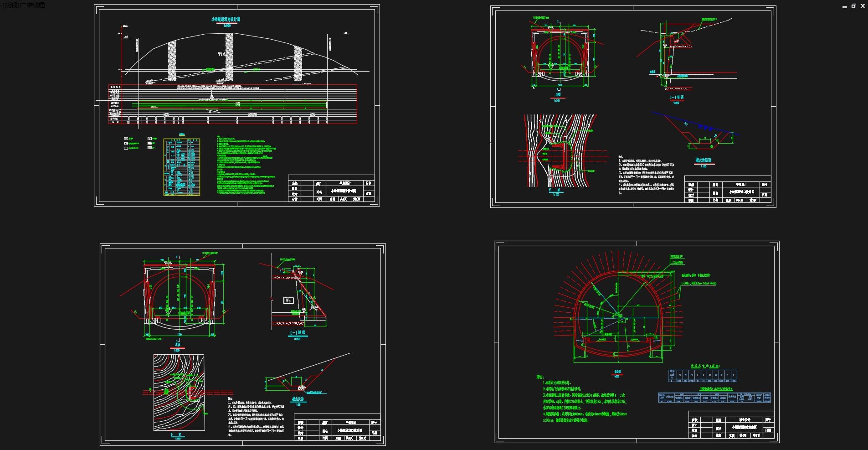The height and width of the screenshot is (450, 868).
Task: Select the blue slope line in top-right sheet
Action: click(695, 124)
